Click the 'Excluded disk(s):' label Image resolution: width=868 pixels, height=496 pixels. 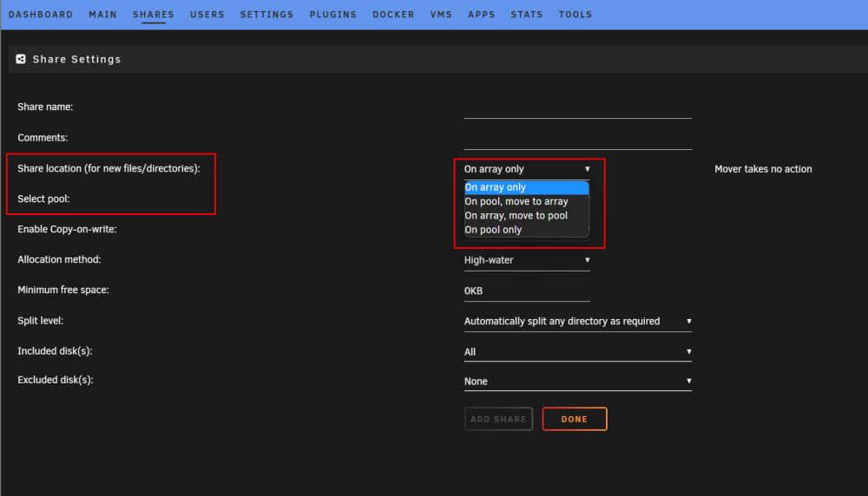click(56, 380)
